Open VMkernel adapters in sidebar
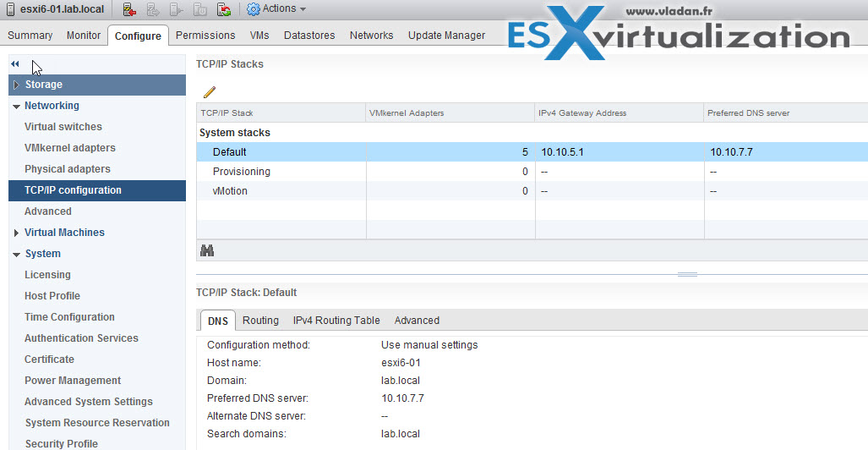Viewport: 868px width, 450px height. (x=70, y=148)
